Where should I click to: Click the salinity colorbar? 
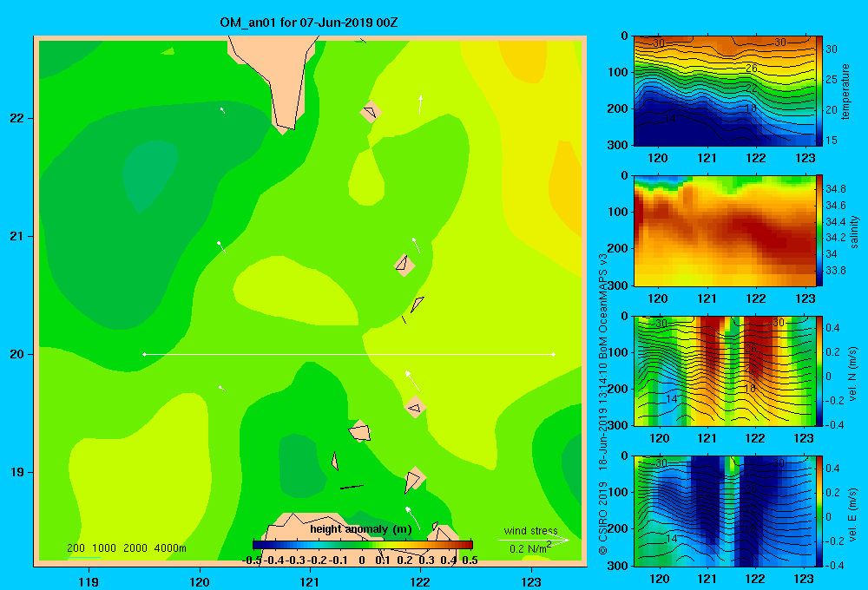point(819,231)
